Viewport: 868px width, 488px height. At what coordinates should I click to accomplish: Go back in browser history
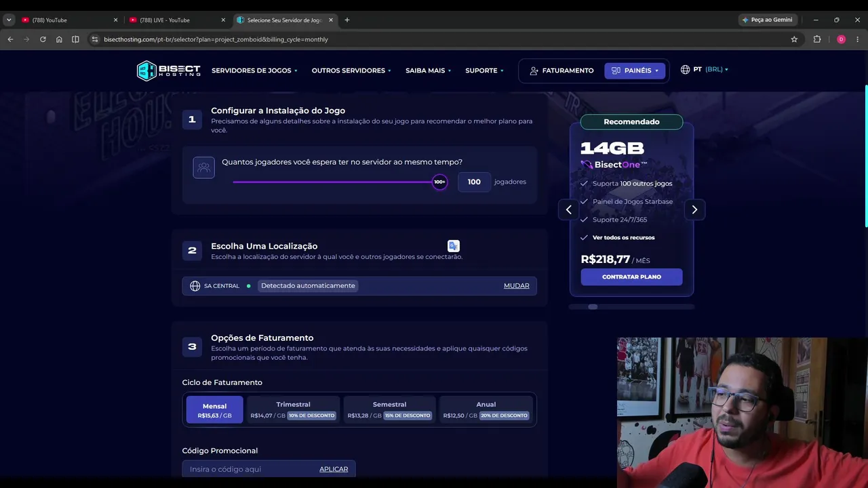(10, 39)
